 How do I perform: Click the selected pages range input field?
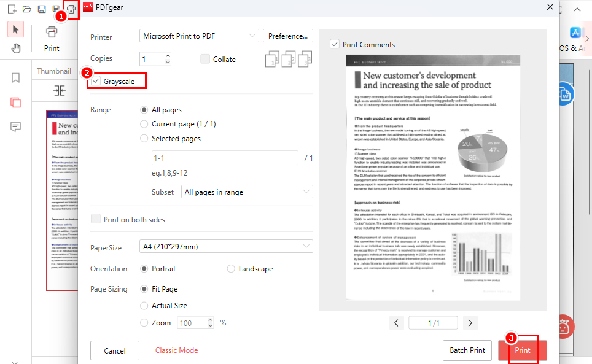(x=225, y=158)
